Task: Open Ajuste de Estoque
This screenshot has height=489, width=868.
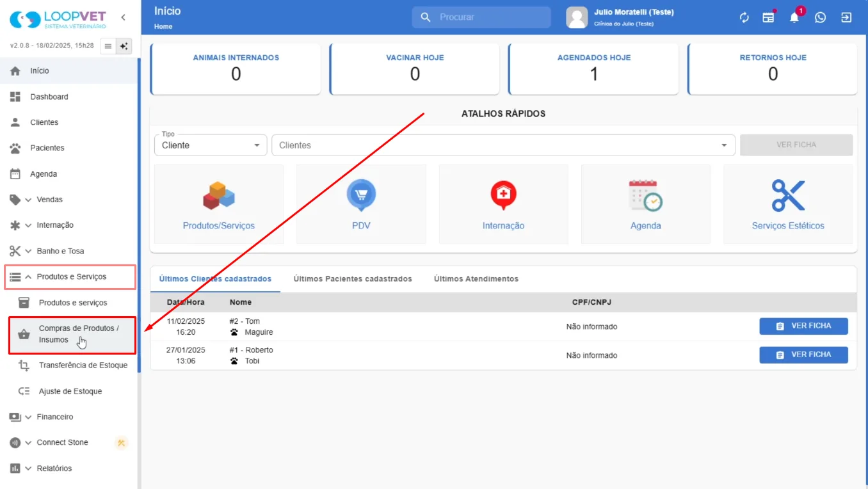Action: tap(69, 391)
